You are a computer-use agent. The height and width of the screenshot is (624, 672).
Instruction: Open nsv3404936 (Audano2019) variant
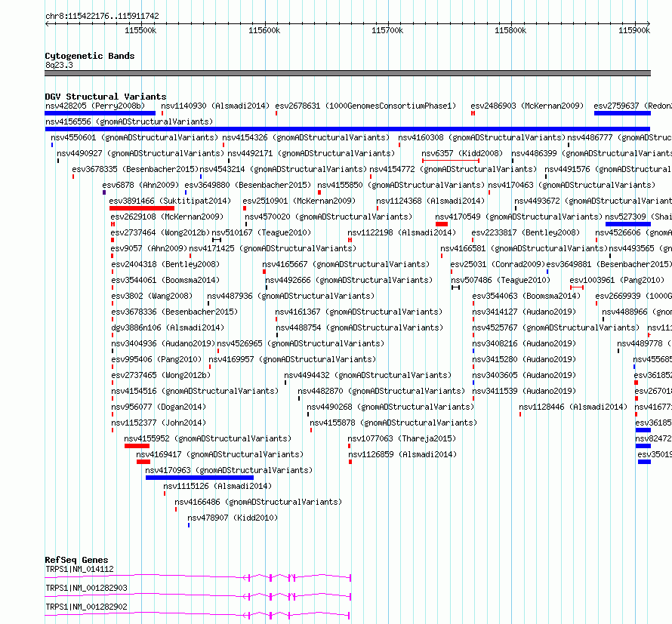click(x=163, y=343)
